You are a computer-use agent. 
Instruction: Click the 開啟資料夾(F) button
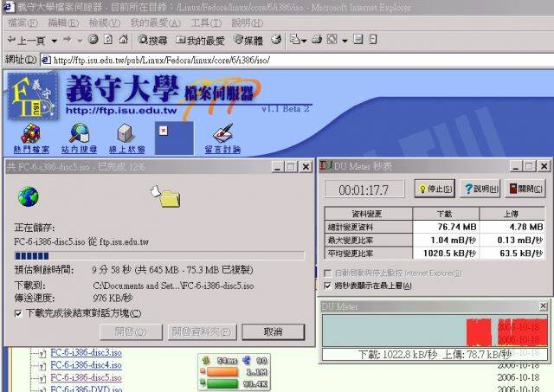[x=202, y=332]
